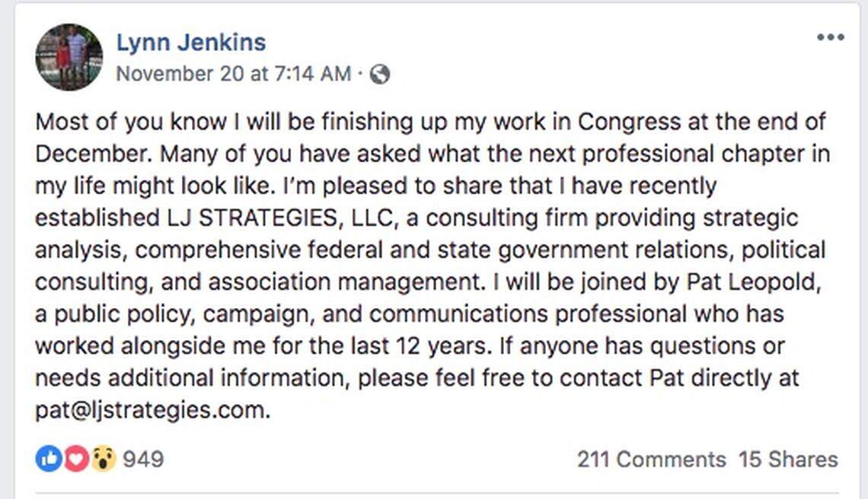View the 949 reactions count

pos(143,459)
